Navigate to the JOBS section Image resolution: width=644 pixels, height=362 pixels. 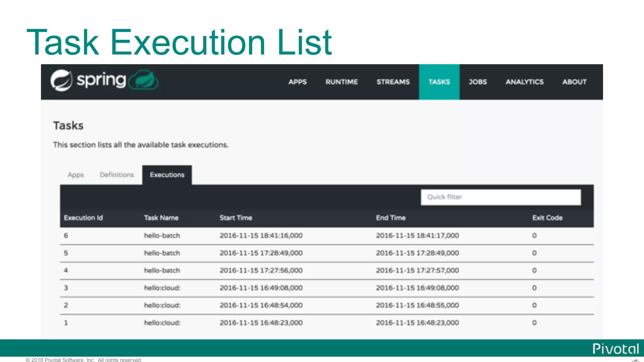pos(478,82)
